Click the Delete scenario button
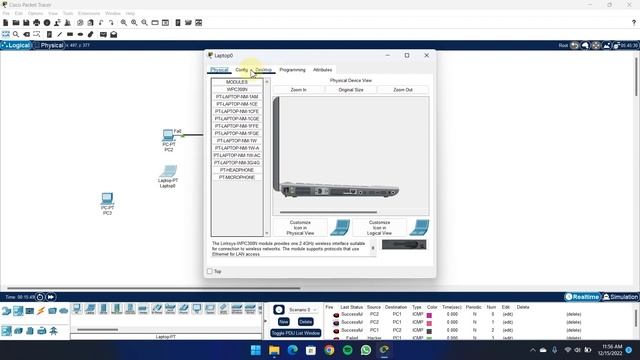 click(x=305, y=322)
